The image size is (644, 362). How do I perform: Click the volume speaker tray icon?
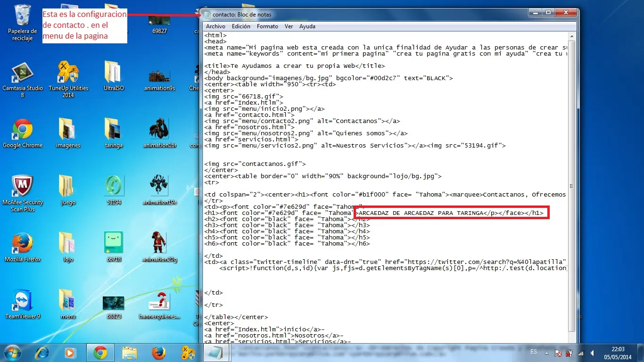tap(592, 352)
